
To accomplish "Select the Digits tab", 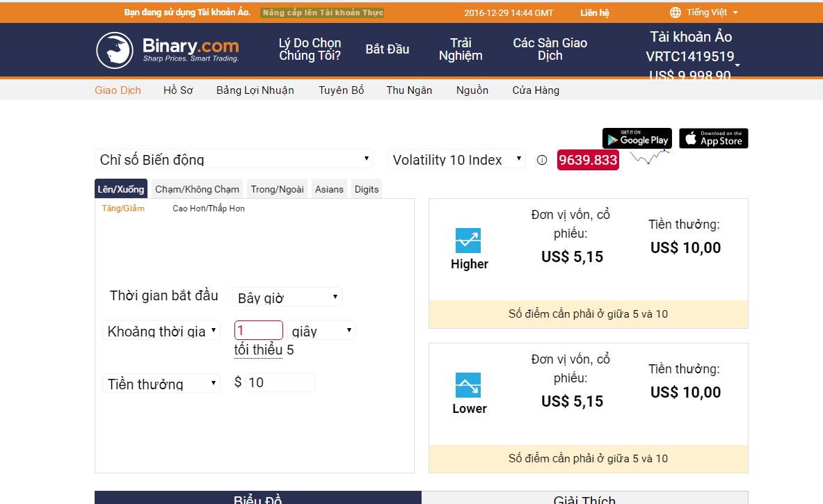I will pos(367,189).
